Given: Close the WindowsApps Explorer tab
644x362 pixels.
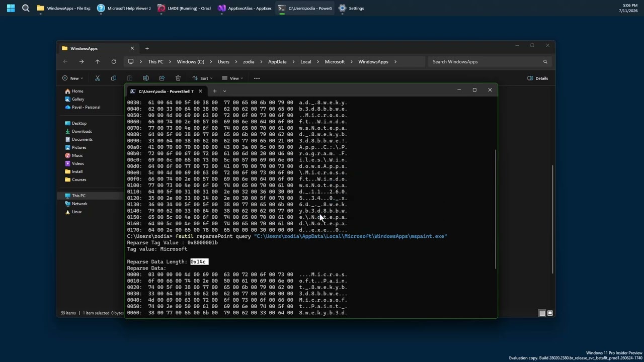Looking at the screenshot, I should click(x=132, y=48).
